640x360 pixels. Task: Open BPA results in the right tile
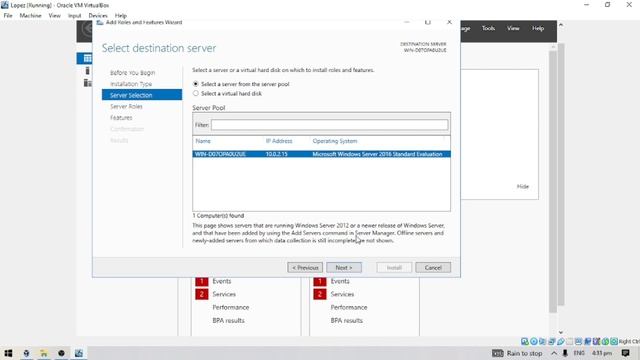[347, 320]
